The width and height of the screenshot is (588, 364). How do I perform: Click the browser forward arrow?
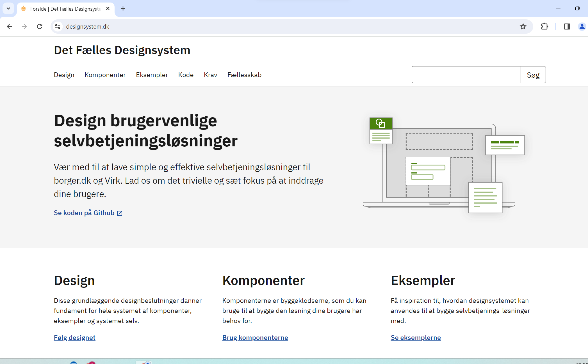[24, 26]
